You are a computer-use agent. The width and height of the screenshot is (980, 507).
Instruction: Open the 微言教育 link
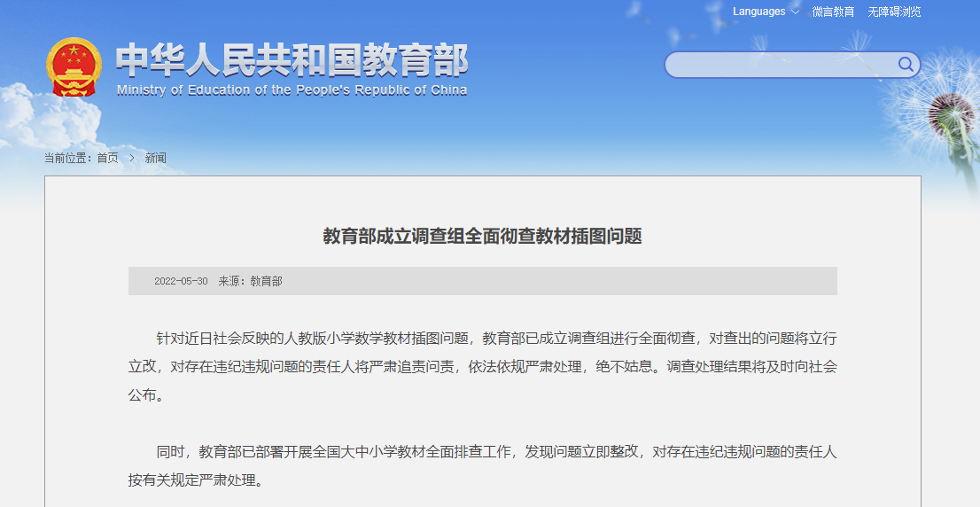coord(833,12)
